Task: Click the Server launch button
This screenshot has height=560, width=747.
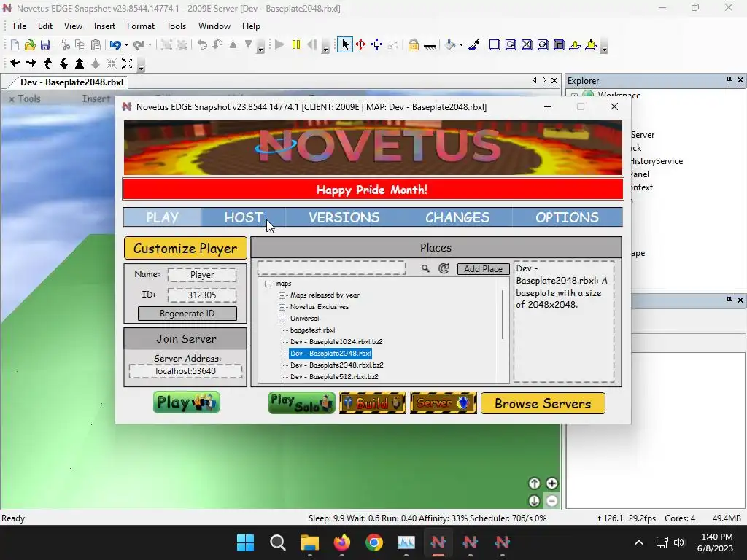Action: click(443, 402)
